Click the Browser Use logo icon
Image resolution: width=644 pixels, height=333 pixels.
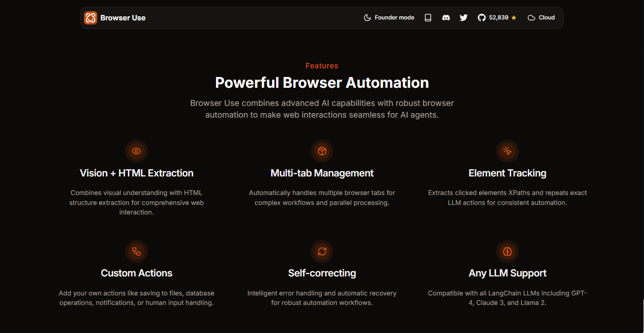point(91,18)
